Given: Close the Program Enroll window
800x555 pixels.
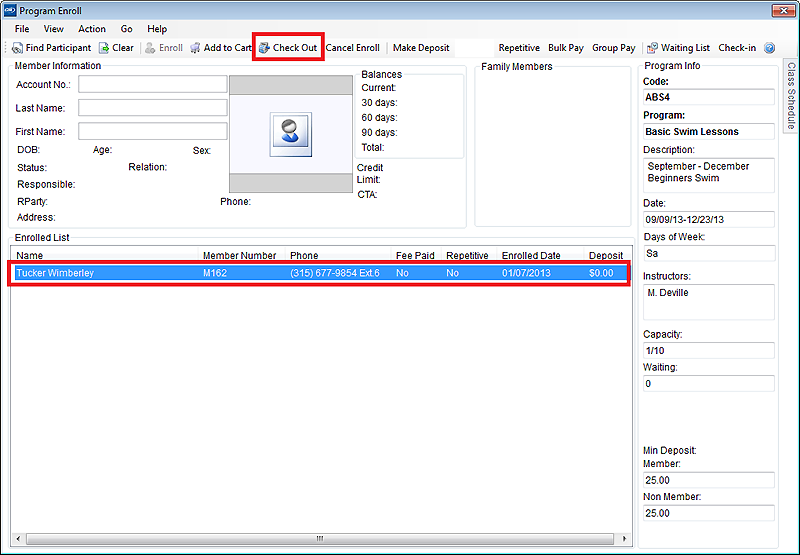Looking at the screenshot, I should click(x=783, y=10).
